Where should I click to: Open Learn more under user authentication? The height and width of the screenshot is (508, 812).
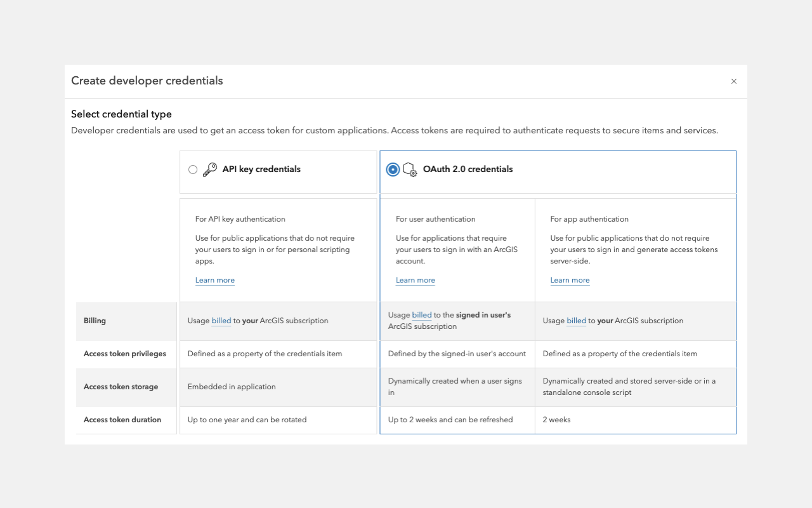coord(416,280)
